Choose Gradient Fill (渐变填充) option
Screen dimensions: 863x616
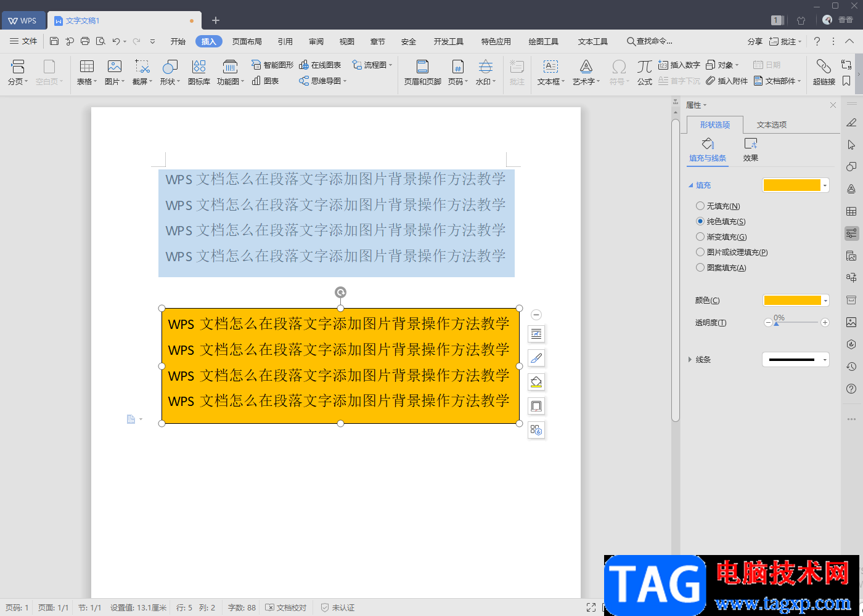(700, 237)
